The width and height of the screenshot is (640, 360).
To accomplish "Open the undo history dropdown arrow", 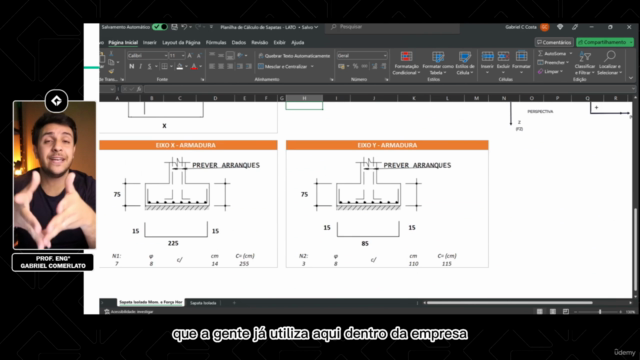I will 191,27.
